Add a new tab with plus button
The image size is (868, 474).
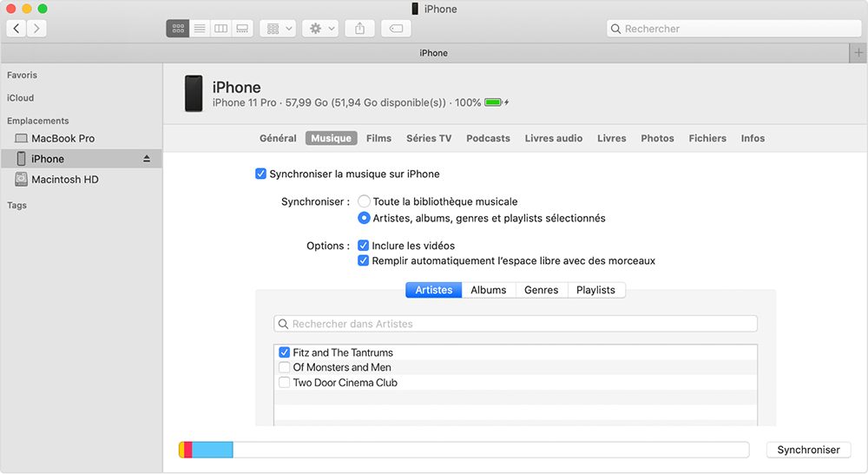coord(858,53)
